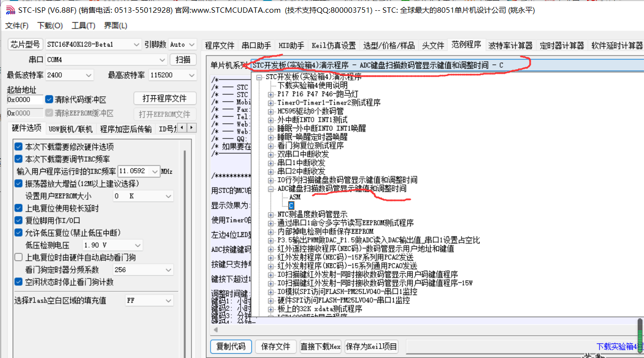This screenshot has height=358, width=644.
Task: Expand the HC595驱动8个数码管 node
Action: [270, 111]
